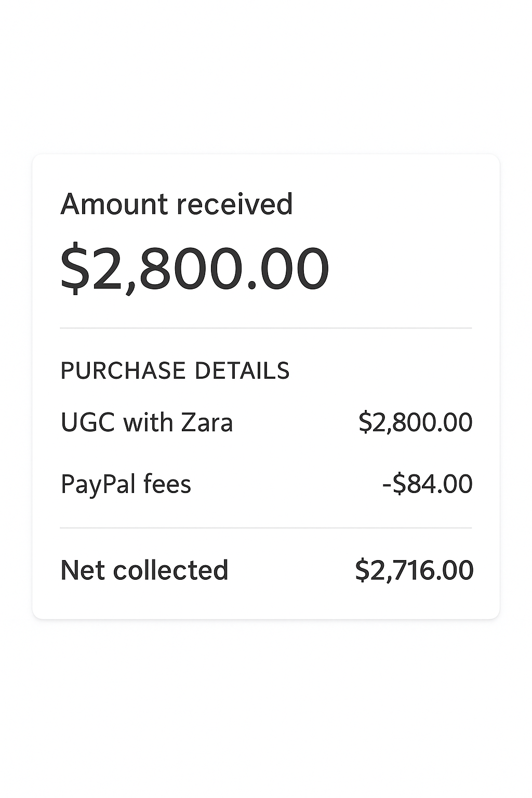
Task: Click the divider line above Net collected
Action: pos(265,528)
